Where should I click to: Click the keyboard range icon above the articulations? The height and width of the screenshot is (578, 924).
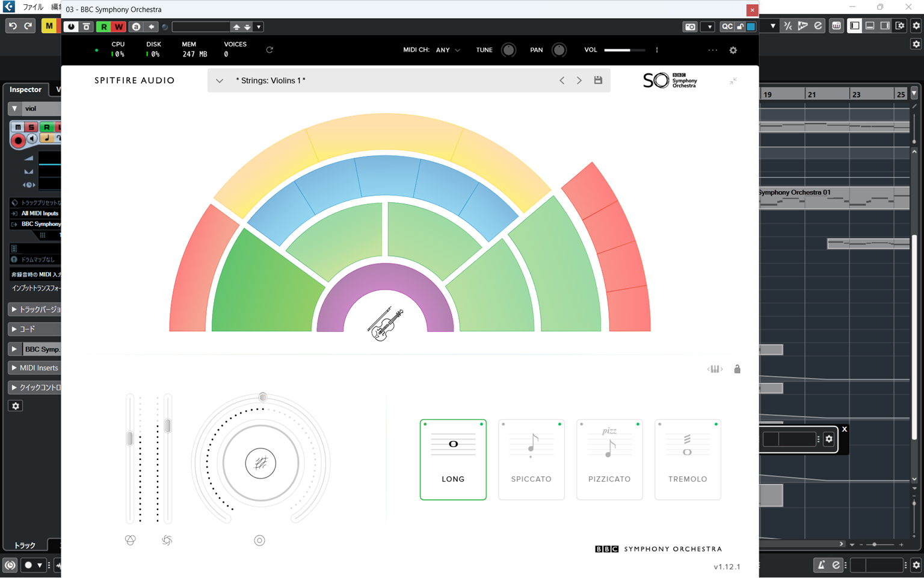click(x=715, y=369)
